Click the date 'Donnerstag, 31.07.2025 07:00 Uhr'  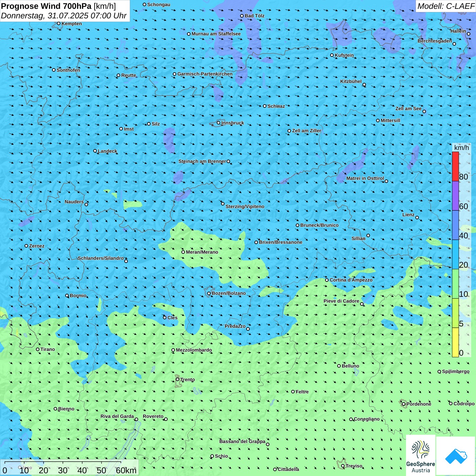pos(64,16)
